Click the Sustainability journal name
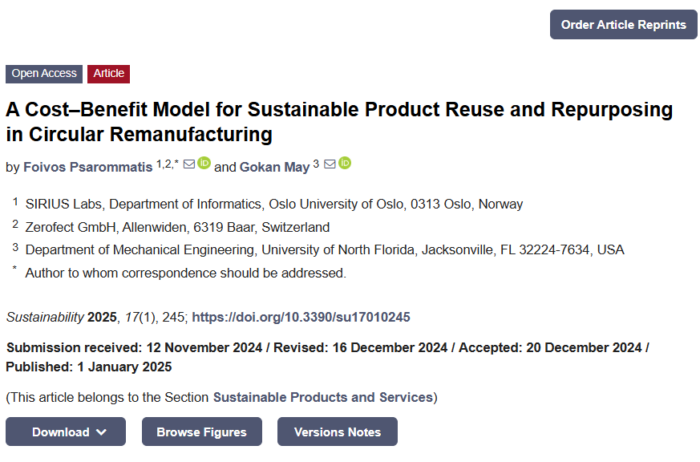700x462 pixels. click(45, 317)
